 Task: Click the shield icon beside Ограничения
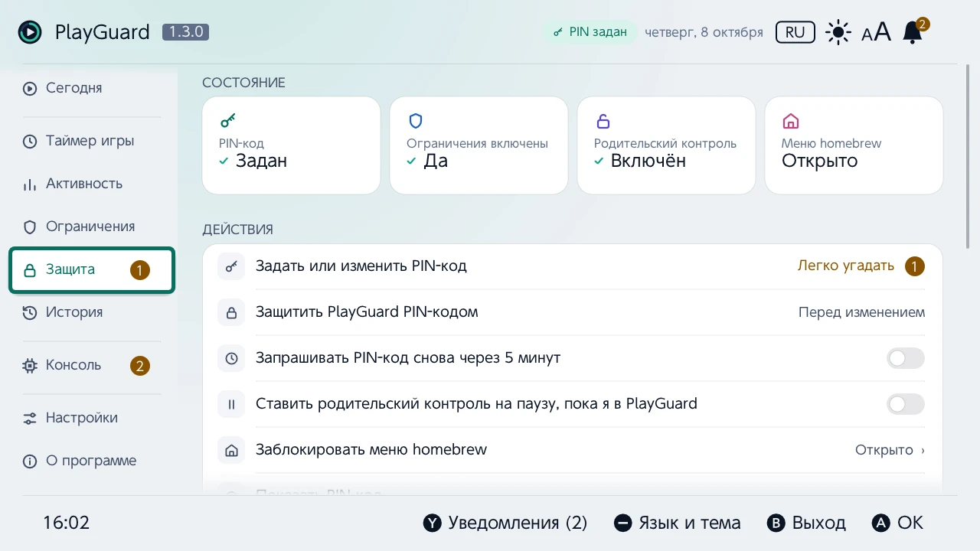pyautogui.click(x=30, y=227)
